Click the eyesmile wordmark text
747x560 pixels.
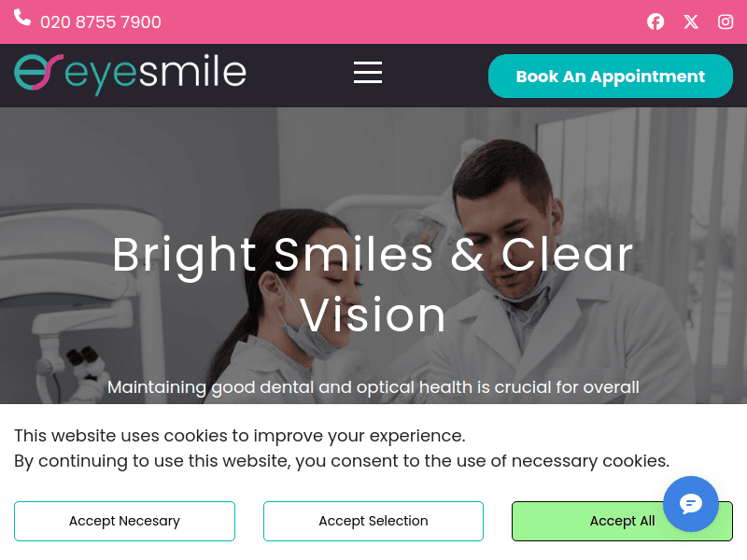[x=155, y=74]
